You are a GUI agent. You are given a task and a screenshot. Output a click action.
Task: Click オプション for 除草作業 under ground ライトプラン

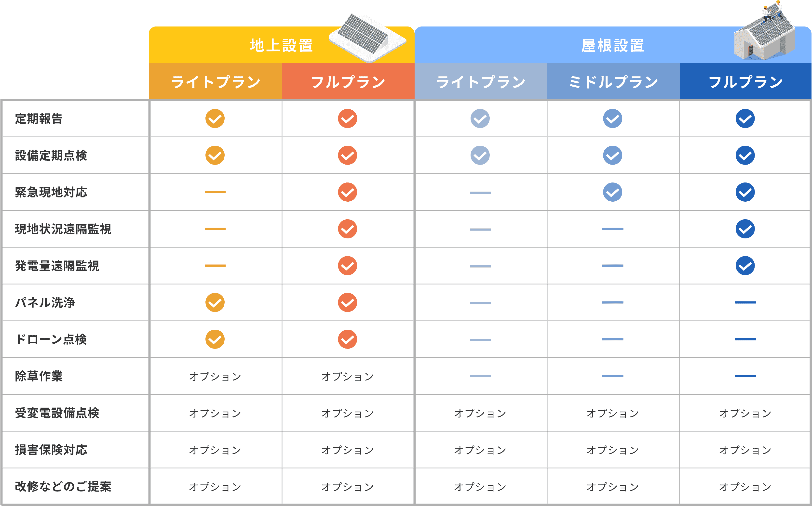click(x=215, y=376)
